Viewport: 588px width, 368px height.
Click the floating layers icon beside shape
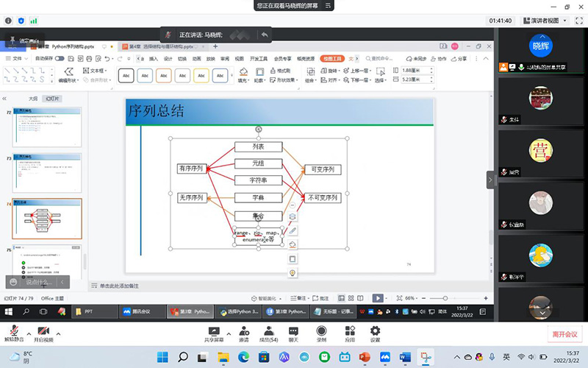coord(293,216)
